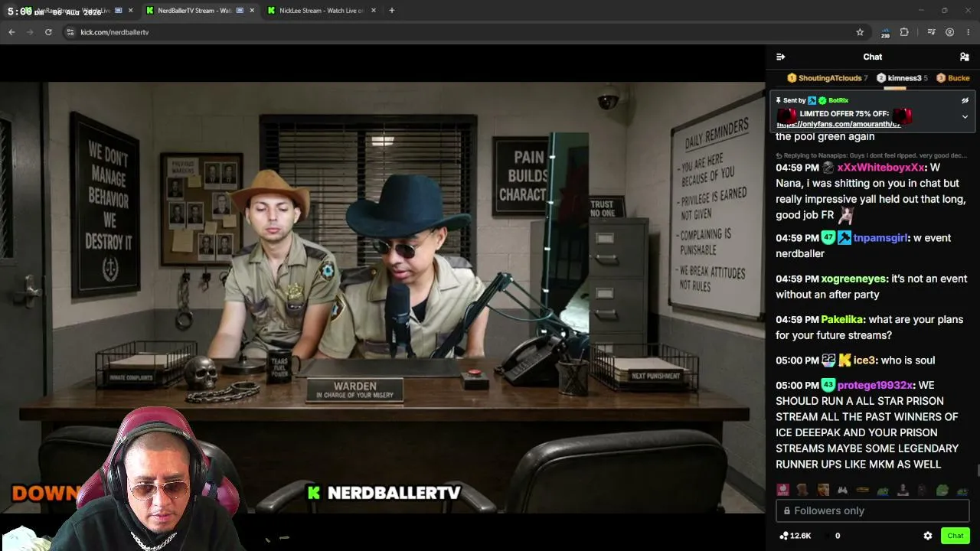Open ice3's user card
Screen dimensions: 980x551
(x=864, y=360)
